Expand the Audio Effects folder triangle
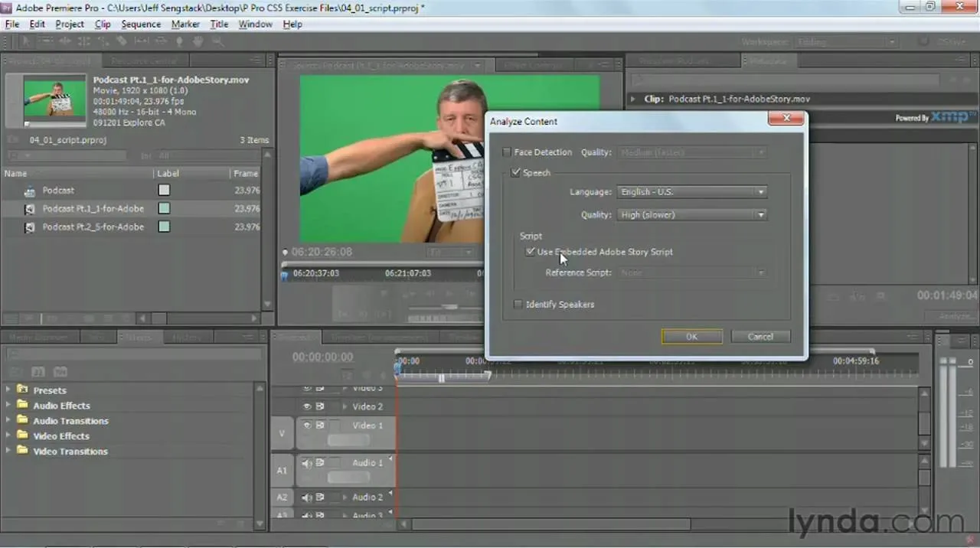 pos(8,405)
